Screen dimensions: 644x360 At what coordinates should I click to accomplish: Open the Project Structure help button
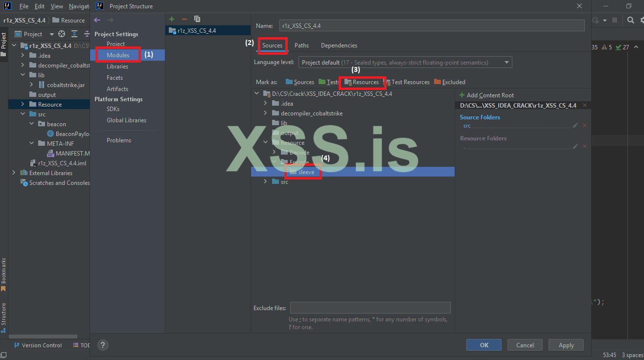103,345
